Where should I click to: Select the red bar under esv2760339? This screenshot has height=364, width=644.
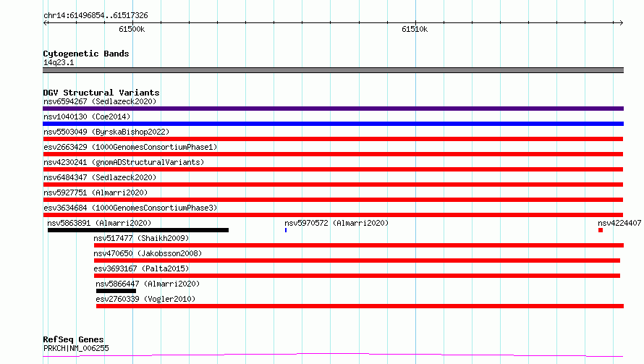tap(360, 306)
